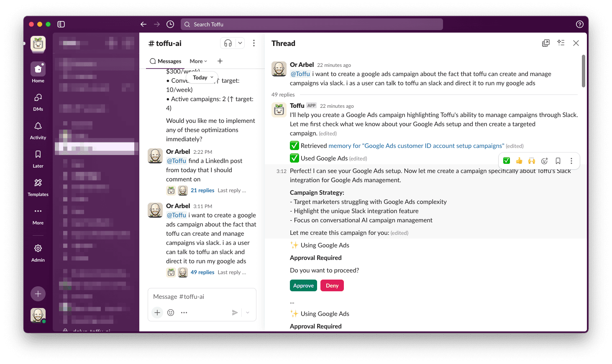Click @Toffu mention in the 3:11 PM message
Viewport: 612px width, 364px height.
click(177, 215)
